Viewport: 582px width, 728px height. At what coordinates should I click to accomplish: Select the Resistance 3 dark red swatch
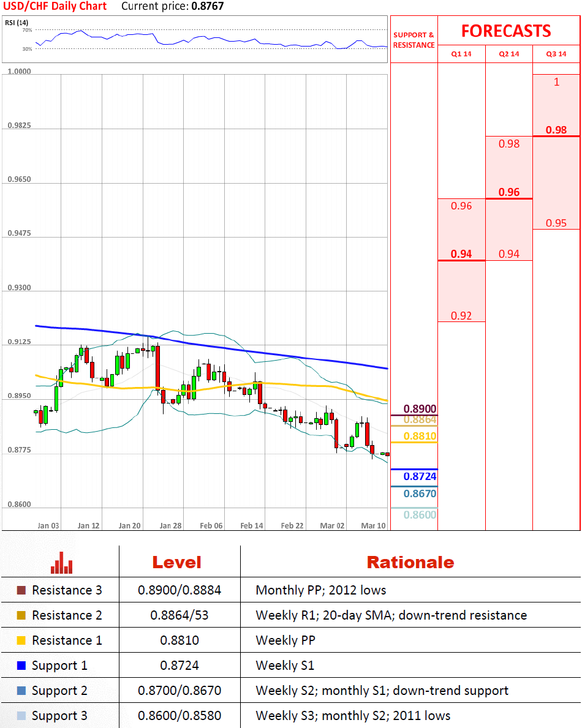pyautogui.click(x=21, y=591)
